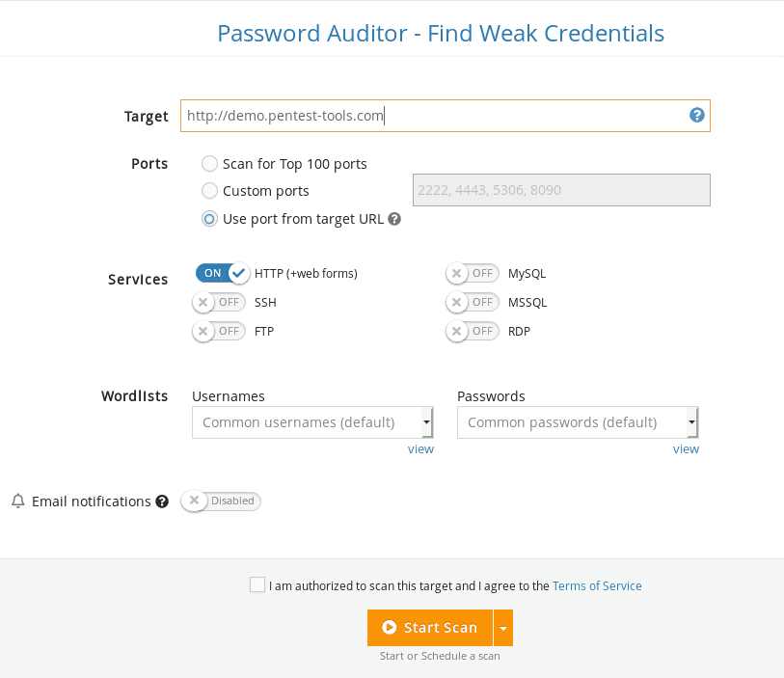Click inside the Target URL input field
The height and width of the screenshot is (678, 784).
coord(434,115)
